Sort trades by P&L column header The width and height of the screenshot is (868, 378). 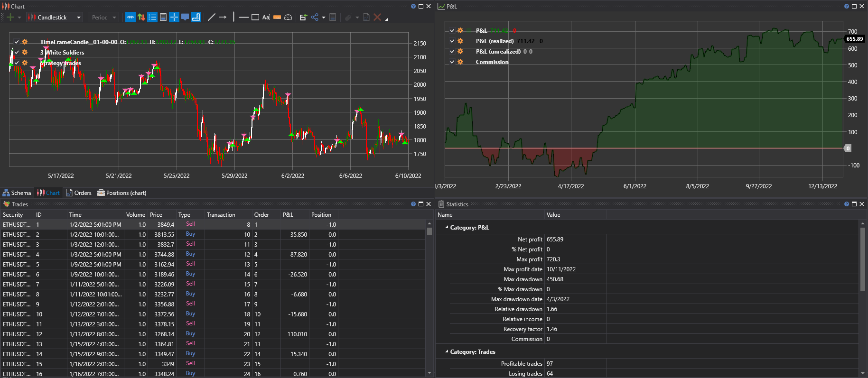[x=295, y=214]
